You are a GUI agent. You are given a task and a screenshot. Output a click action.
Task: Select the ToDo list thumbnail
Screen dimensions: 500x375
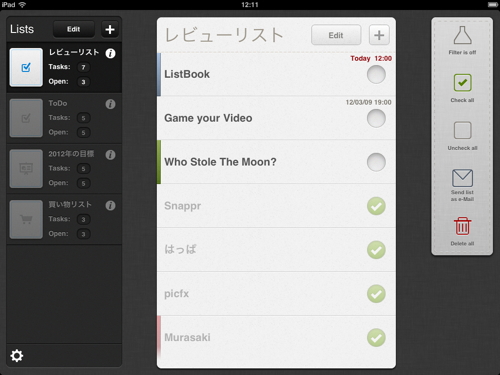[x=26, y=118]
